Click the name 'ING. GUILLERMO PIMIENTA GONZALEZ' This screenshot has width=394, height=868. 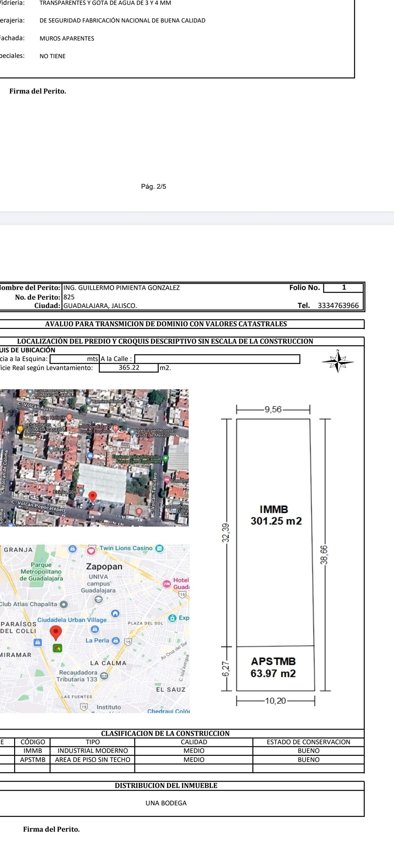click(122, 288)
